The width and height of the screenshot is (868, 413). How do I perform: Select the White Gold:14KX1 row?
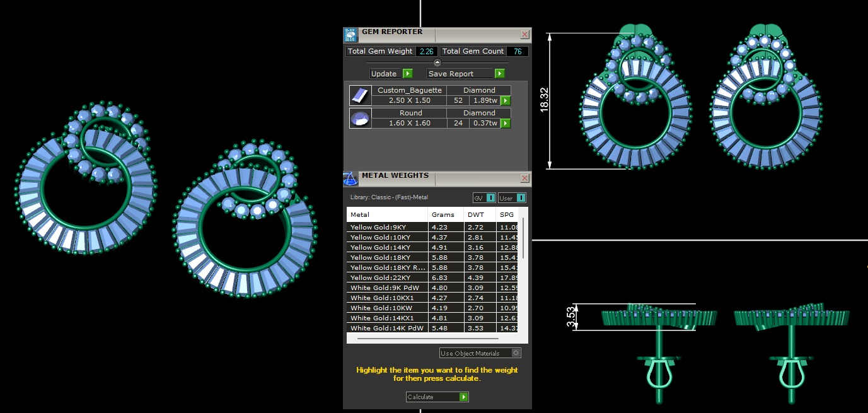tap(434, 318)
